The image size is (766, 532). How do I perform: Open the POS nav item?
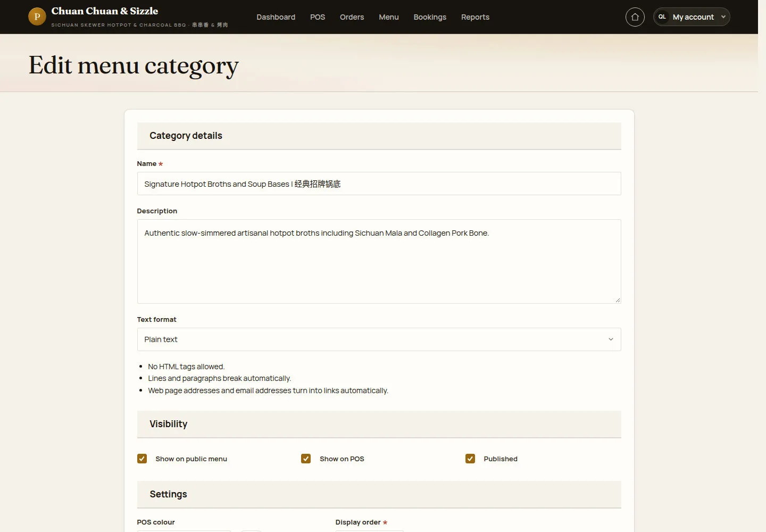[318, 17]
